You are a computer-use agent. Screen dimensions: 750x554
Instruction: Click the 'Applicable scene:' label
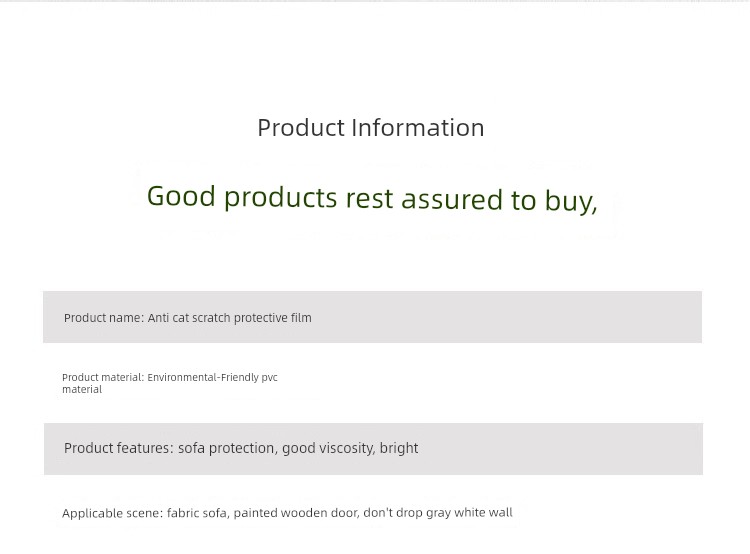click(x=112, y=513)
